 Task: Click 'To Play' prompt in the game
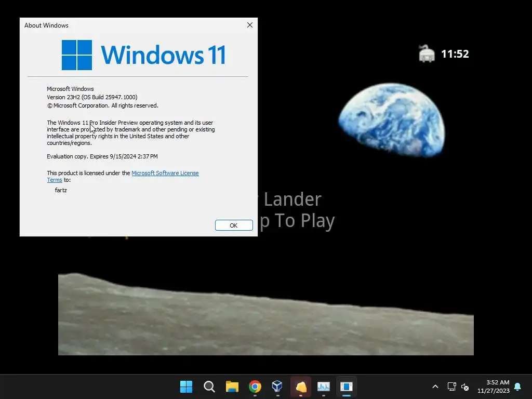(304, 221)
